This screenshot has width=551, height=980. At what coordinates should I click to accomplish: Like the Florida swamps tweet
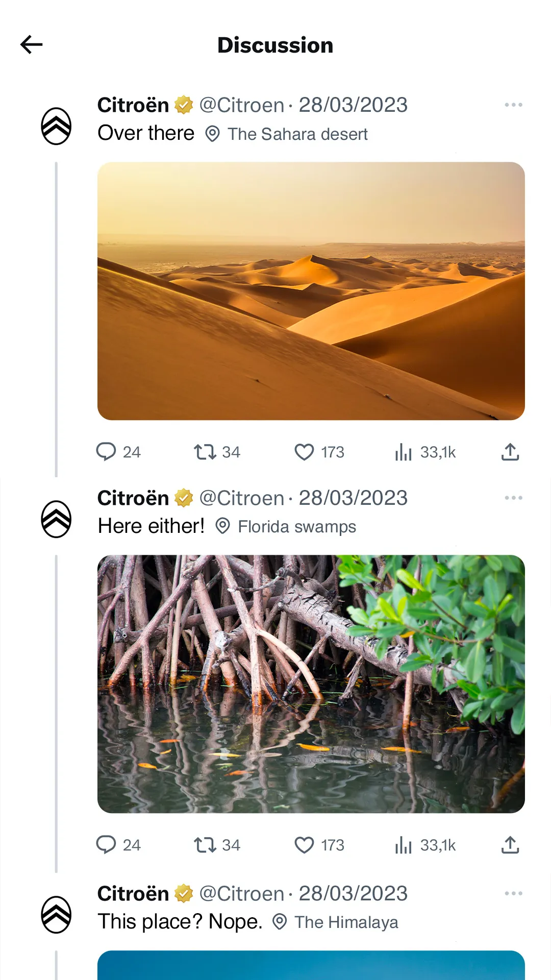(304, 845)
